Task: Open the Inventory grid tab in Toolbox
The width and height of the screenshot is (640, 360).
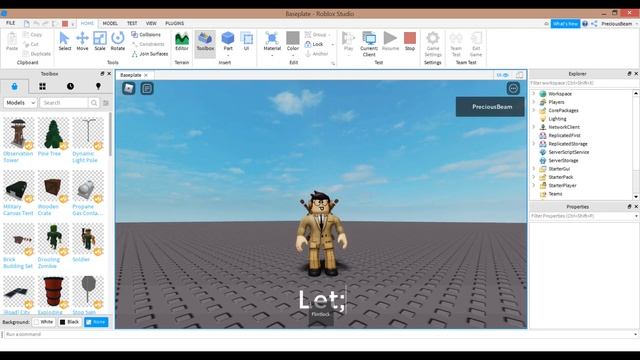Action: (x=42, y=86)
